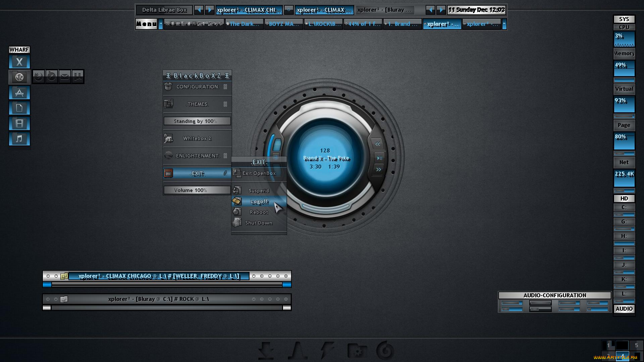This screenshot has height=362, width=644.
Task: Click the Safari compass icon
Action: 52,76
